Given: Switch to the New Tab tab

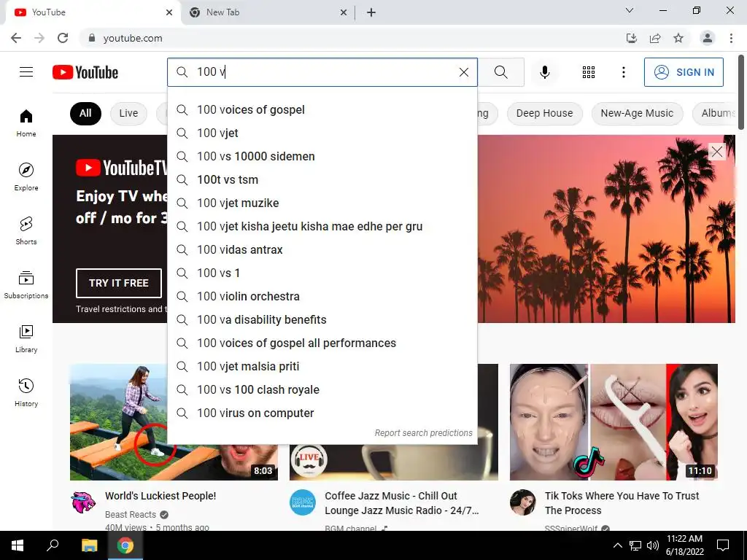Looking at the screenshot, I should (268, 12).
